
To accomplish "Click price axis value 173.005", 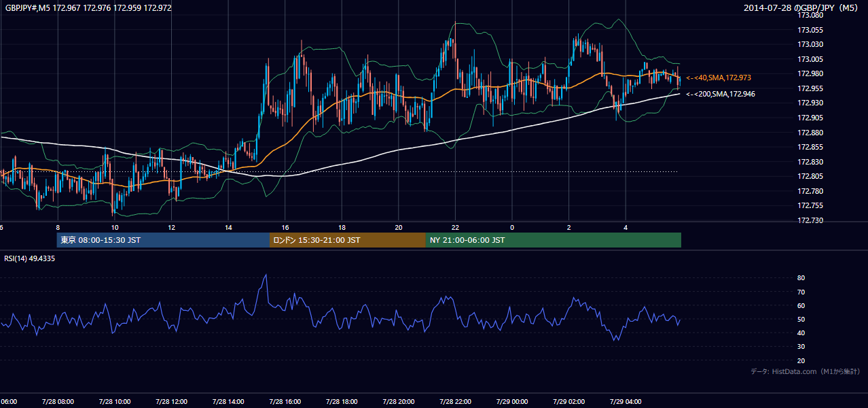I will [x=810, y=59].
